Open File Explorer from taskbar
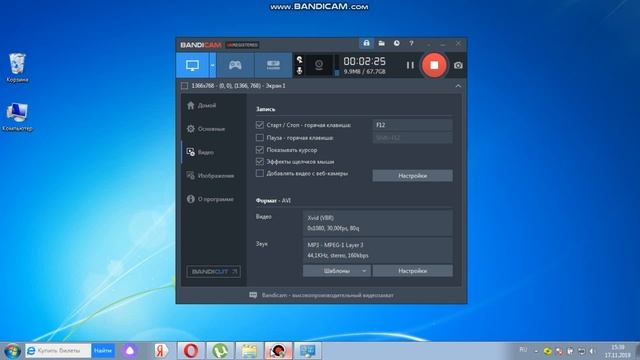 point(249,351)
